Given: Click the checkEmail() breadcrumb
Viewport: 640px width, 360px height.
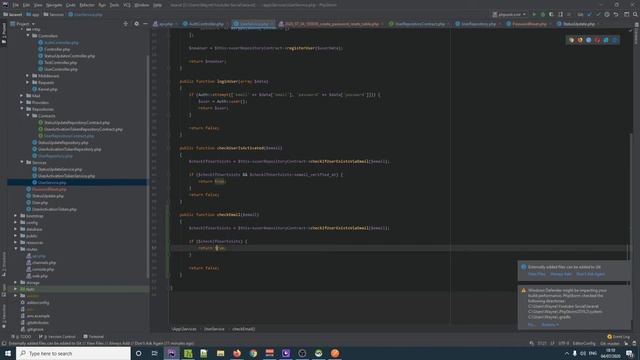Looking at the screenshot, I should [x=243, y=329].
